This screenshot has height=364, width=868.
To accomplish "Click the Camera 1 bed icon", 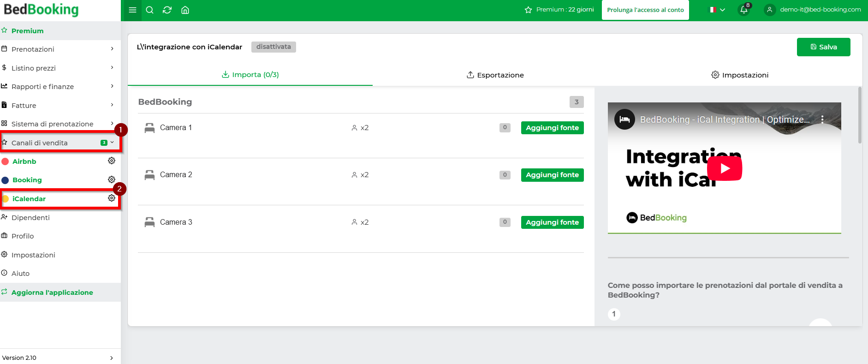I will click(149, 128).
